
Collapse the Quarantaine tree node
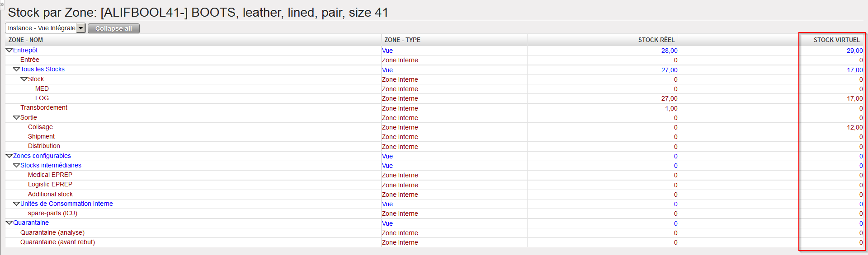pos(9,223)
